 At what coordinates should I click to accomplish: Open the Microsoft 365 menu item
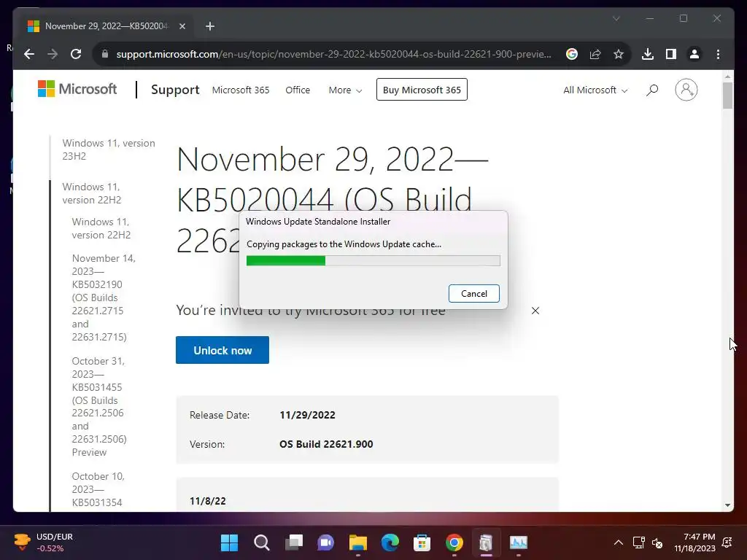[x=241, y=90]
